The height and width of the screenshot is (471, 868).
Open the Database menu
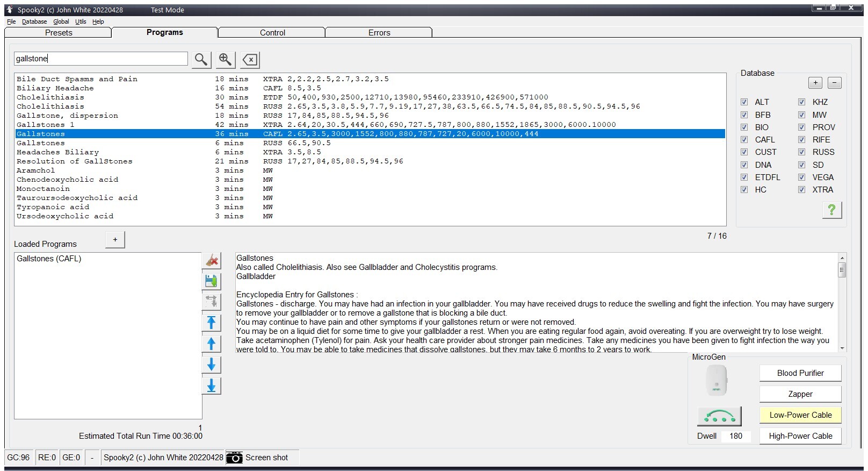[x=34, y=22]
